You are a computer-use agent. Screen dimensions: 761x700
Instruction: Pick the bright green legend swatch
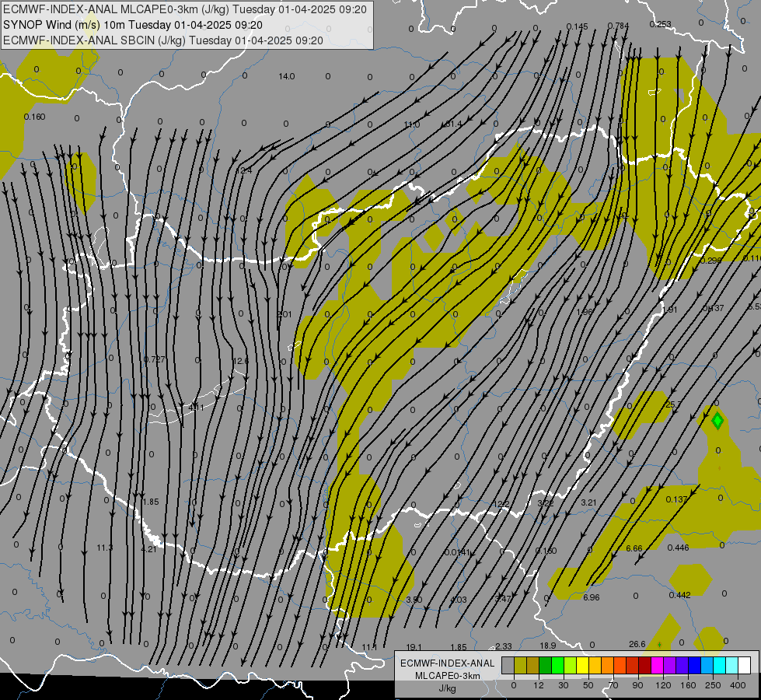pos(558,665)
